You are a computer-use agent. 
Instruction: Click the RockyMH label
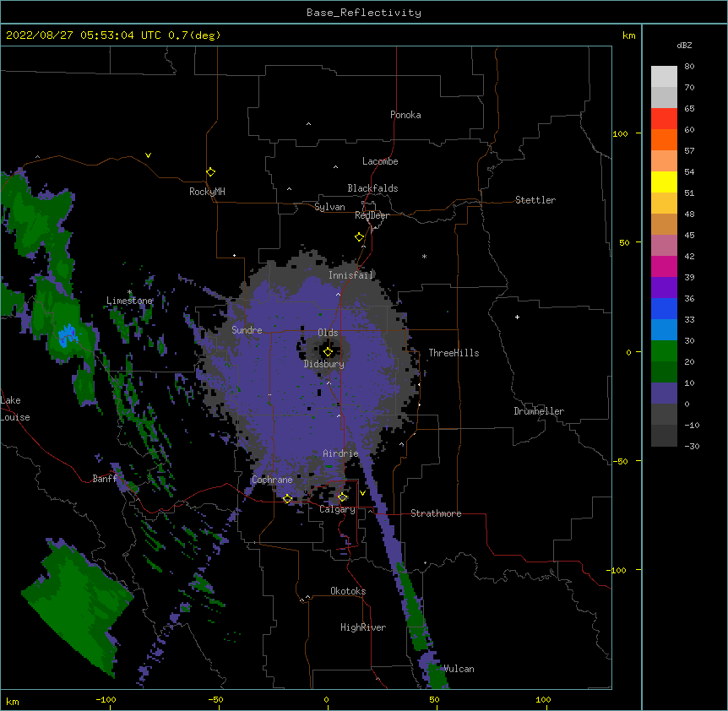tap(207, 192)
